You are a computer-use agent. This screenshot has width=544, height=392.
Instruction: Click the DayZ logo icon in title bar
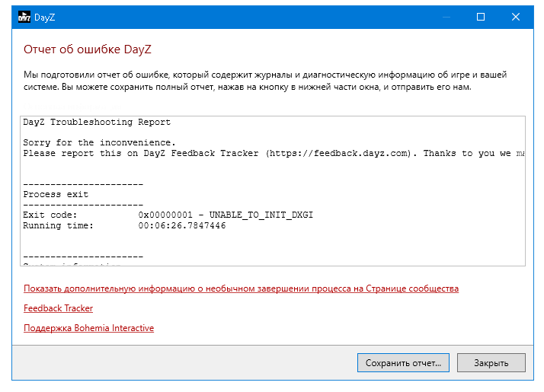24,17
